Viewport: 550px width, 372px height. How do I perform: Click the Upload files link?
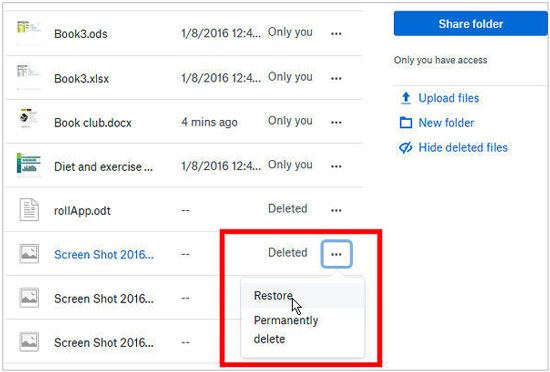[449, 98]
